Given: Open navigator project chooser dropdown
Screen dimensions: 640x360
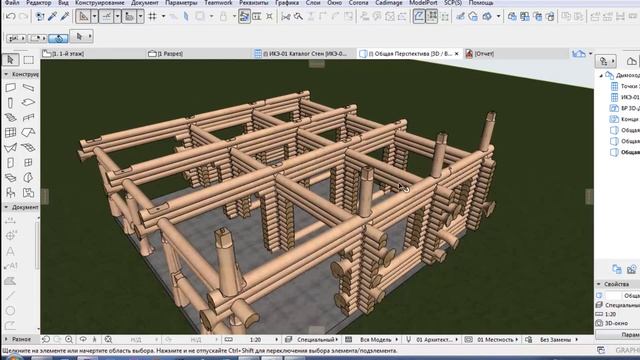Looking at the screenshot, I should [606, 61].
